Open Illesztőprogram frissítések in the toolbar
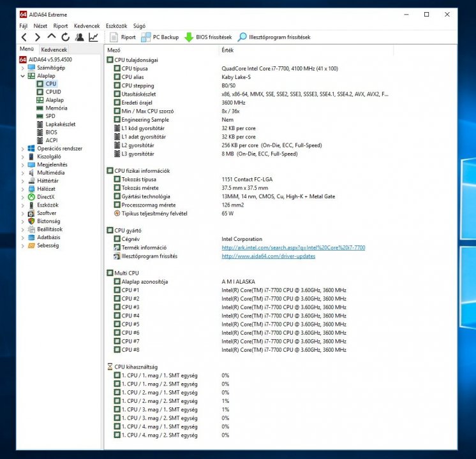This screenshot has height=459, width=476. [x=274, y=38]
